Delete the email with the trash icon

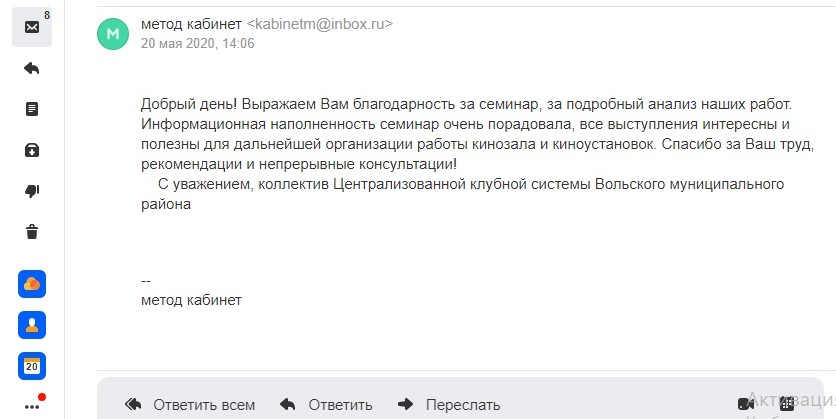(32, 232)
